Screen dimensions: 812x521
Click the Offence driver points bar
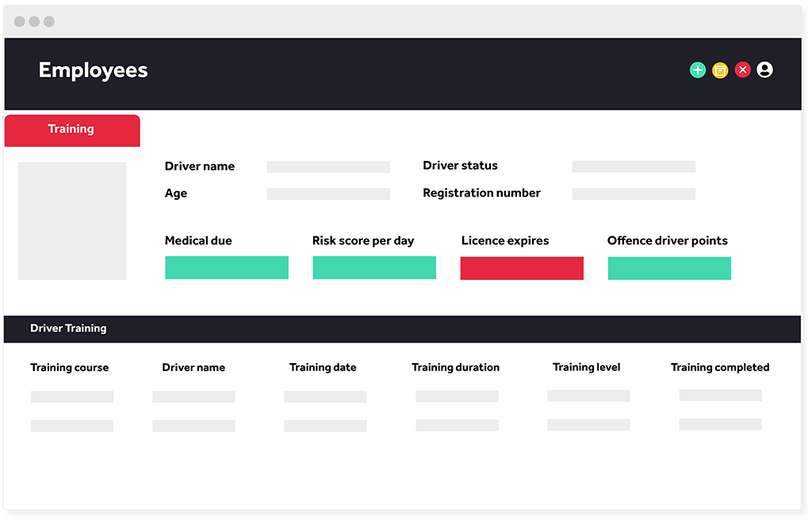[669, 268]
